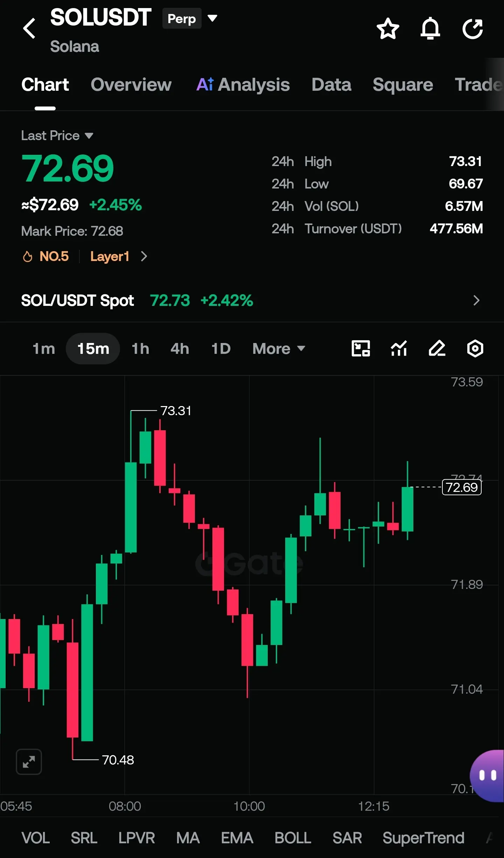Open the AI Analysis tab
The height and width of the screenshot is (858, 504).
243,85
